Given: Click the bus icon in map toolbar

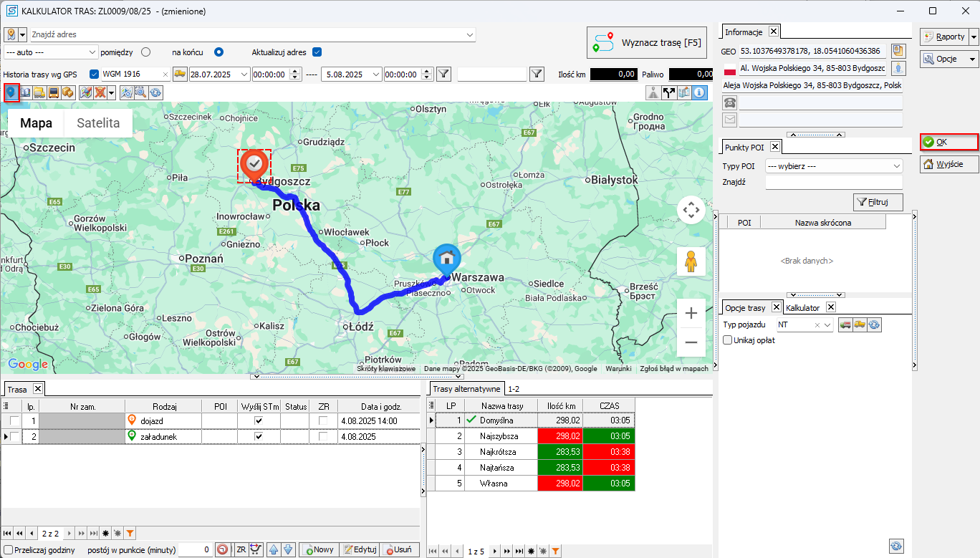Looking at the screenshot, I should pos(53,92).
